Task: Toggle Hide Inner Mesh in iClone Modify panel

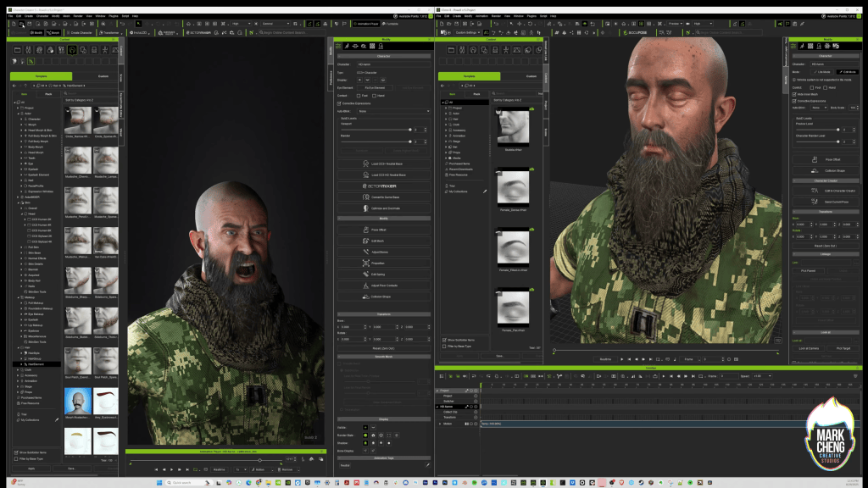Action: [x=795, y=95]
